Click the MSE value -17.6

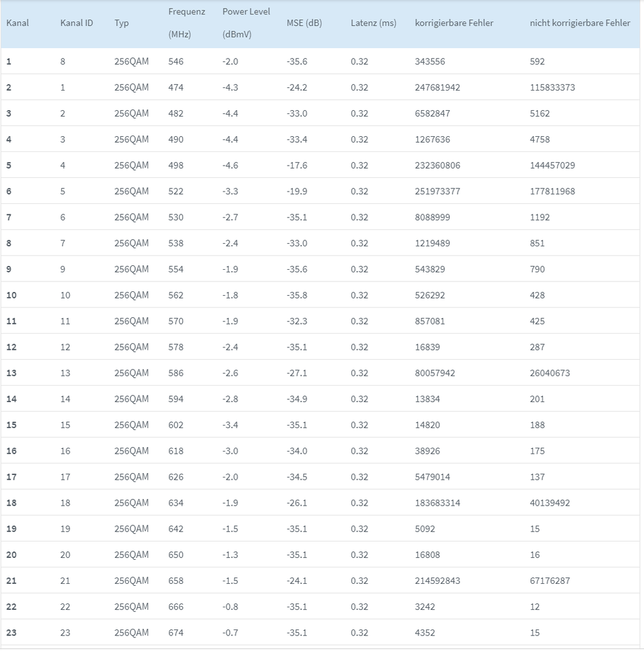pos(297,166)
